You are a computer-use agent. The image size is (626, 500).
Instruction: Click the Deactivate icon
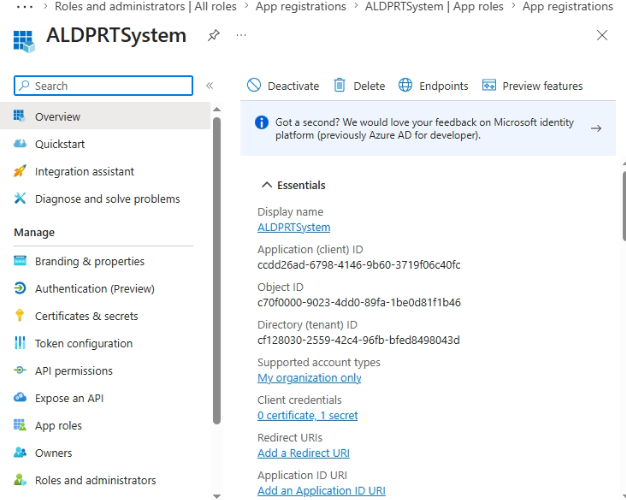pos(254,85)
